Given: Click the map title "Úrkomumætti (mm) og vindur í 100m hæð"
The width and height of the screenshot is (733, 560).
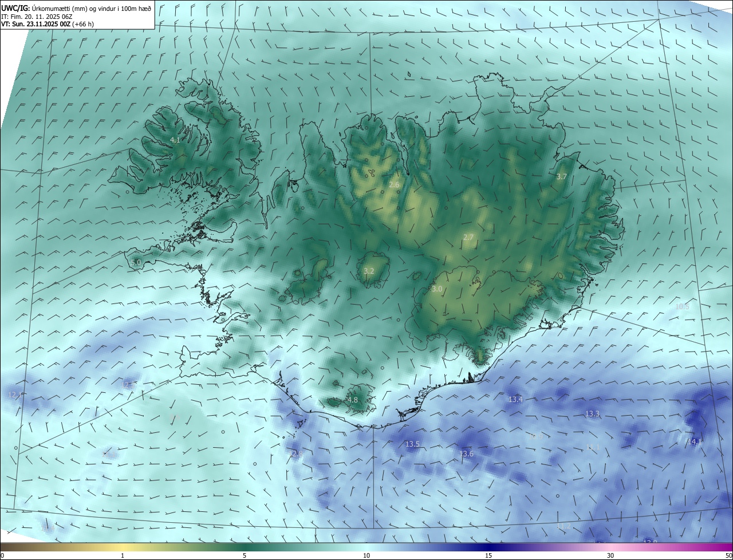Looking at the screenshot, I should pos(92,8).
